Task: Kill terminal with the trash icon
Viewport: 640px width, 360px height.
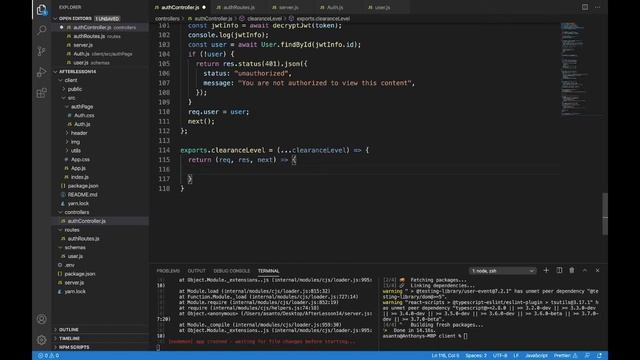Action: coord(572,270)
